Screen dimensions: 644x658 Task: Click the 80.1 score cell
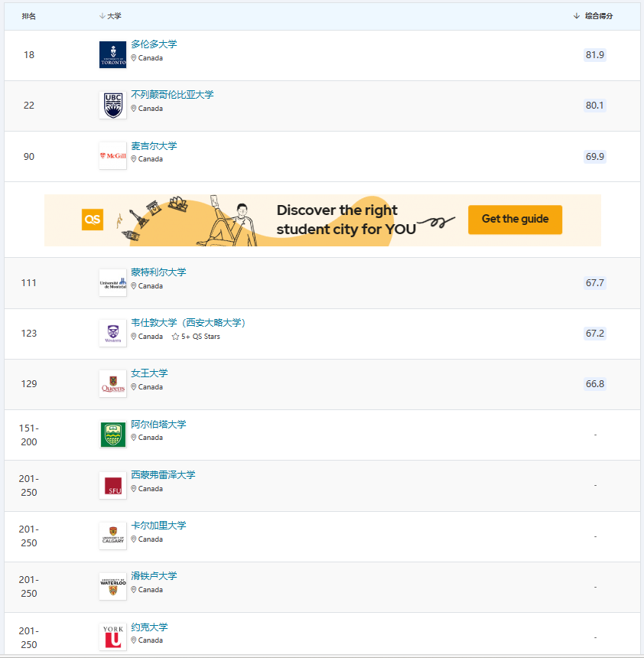coord(595,106)
